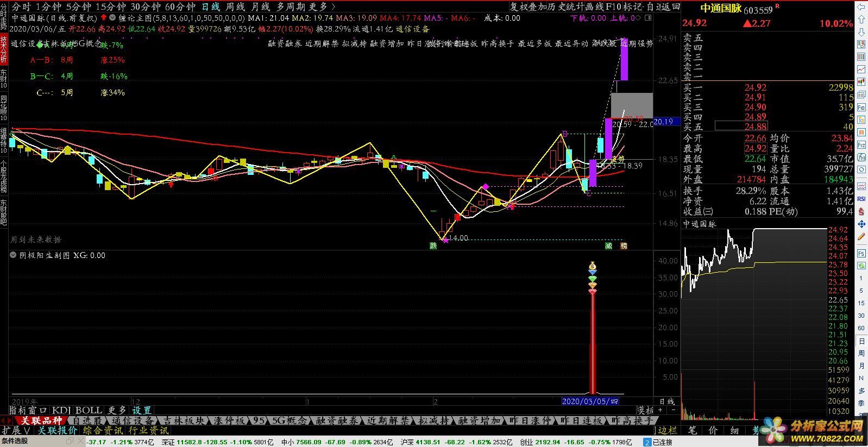Collapse the 阴极阳生副图 indicator panel arrow
The width and height of the screenshot is (868, 447).
(x=14, y=255)
